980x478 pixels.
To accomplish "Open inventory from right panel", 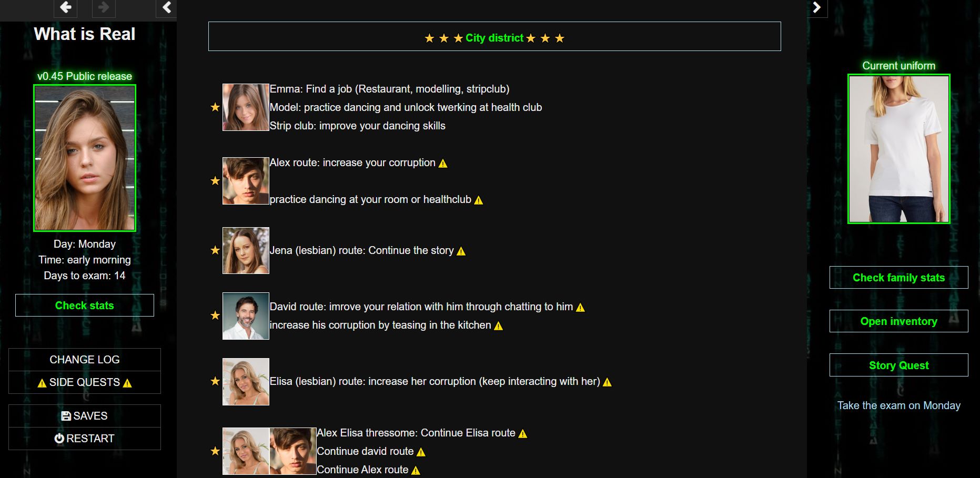I will (898, 321).
